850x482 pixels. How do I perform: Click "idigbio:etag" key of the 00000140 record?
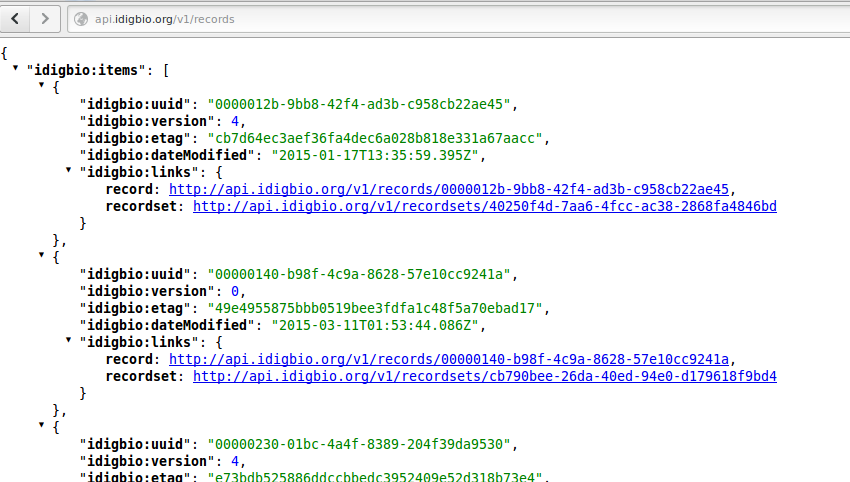tap(135, 309)
